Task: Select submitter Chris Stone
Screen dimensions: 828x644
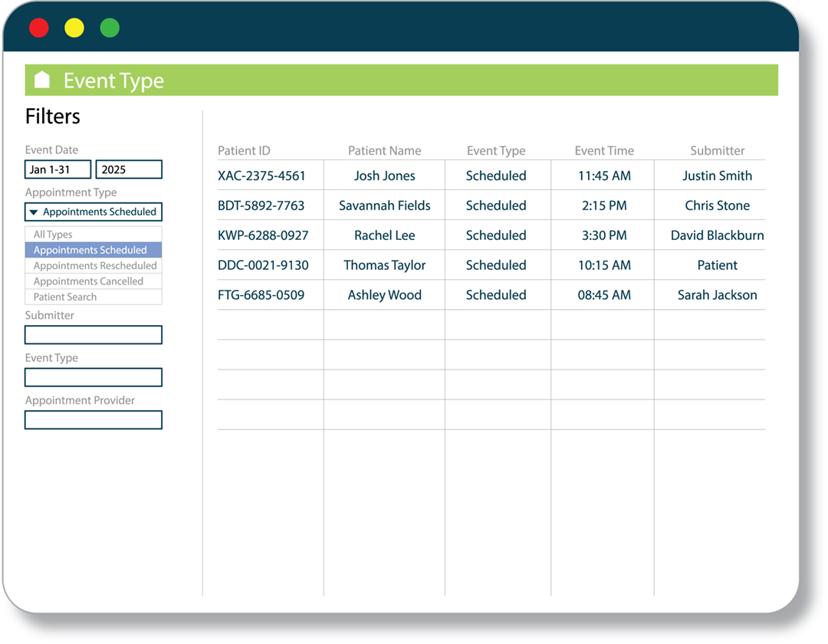Action: 717,205
